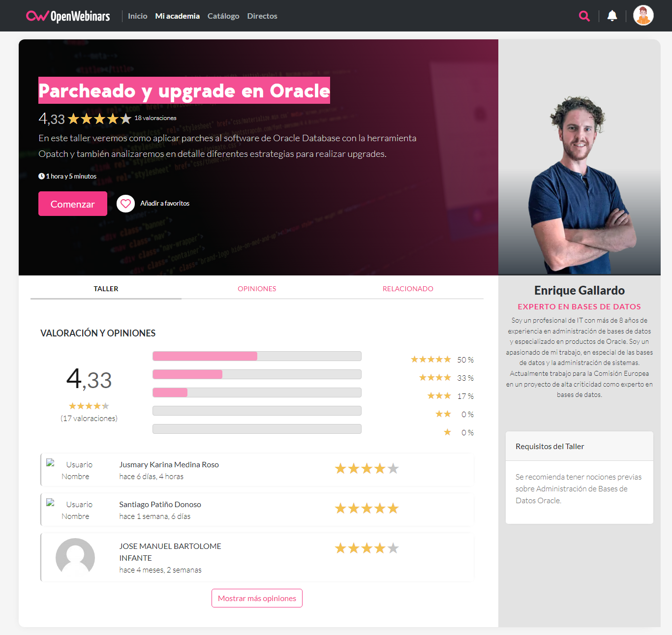Switch to the RELACIONADO tab

[x=408, y=289]
